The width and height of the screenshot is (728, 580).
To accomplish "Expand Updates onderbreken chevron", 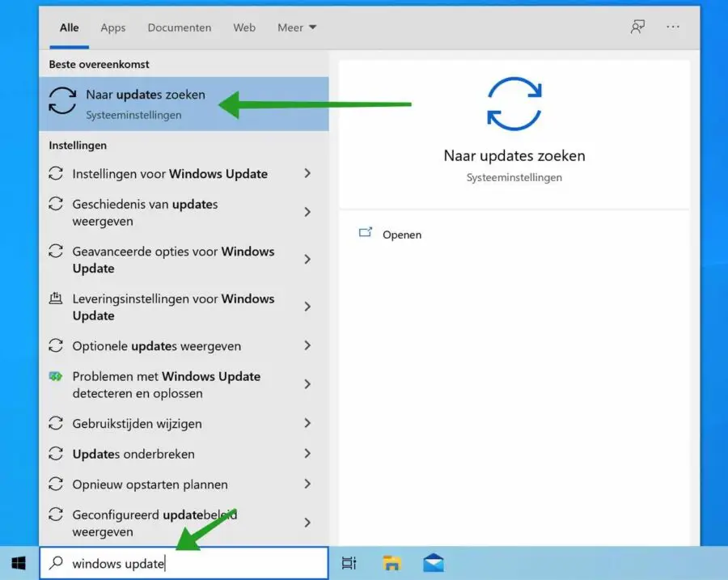I will point(307,454).
